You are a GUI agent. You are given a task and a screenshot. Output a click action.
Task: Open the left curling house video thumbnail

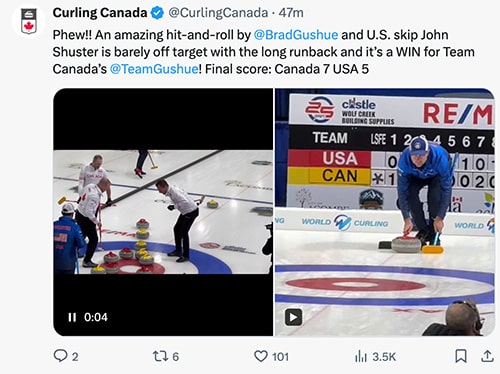click(163, 212)
